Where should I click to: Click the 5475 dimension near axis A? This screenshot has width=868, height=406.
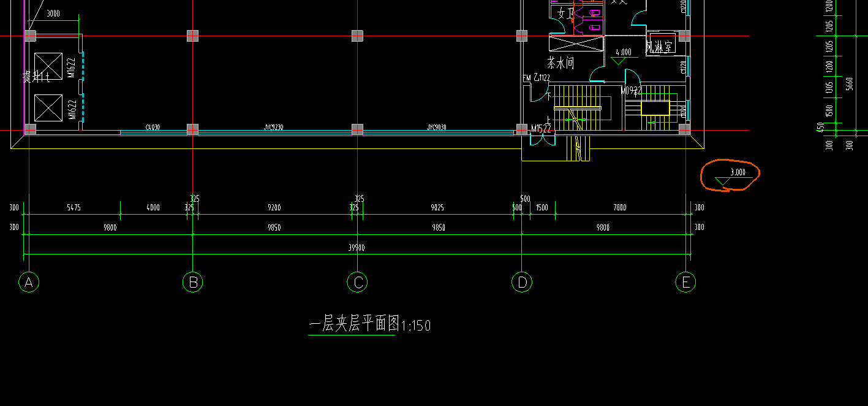pyautogui.click(x=74, y=208)
